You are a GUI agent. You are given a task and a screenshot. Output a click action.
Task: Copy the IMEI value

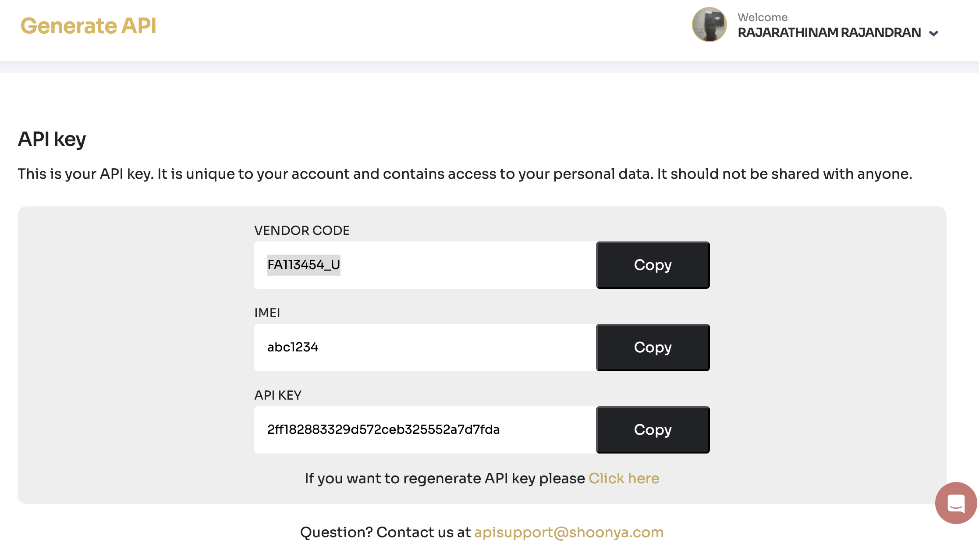click(653, 347)
